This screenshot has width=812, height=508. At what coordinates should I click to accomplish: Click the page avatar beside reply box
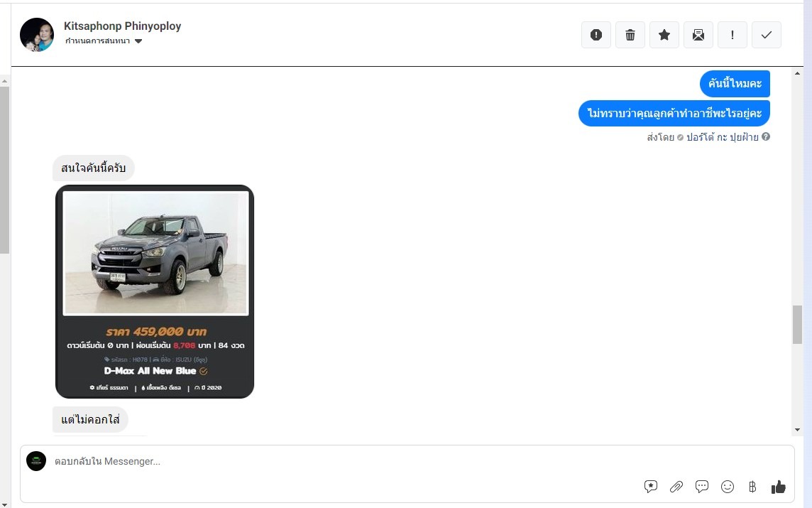pos(36,461)
